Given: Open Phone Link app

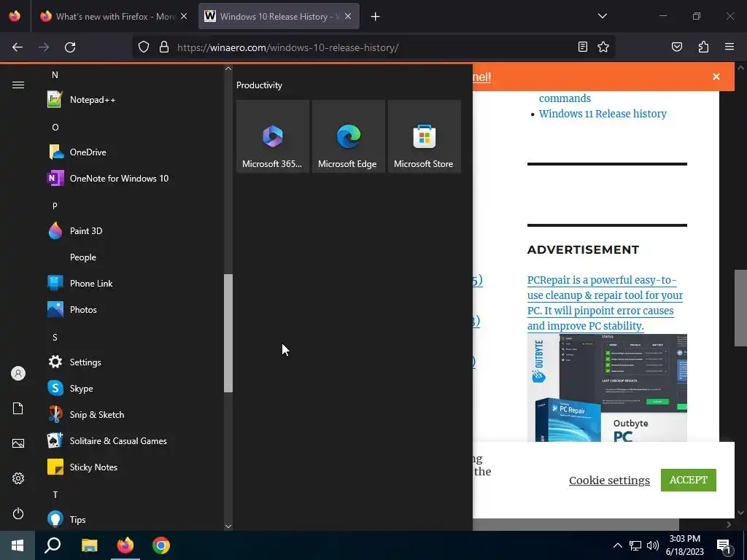Looking at the screenshot, I should (133, 284).
